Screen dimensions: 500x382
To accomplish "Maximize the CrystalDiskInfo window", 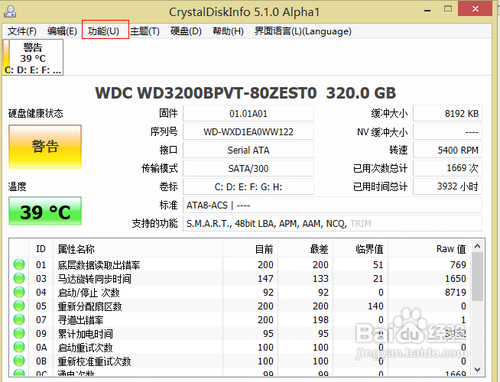I will point(448,9).
